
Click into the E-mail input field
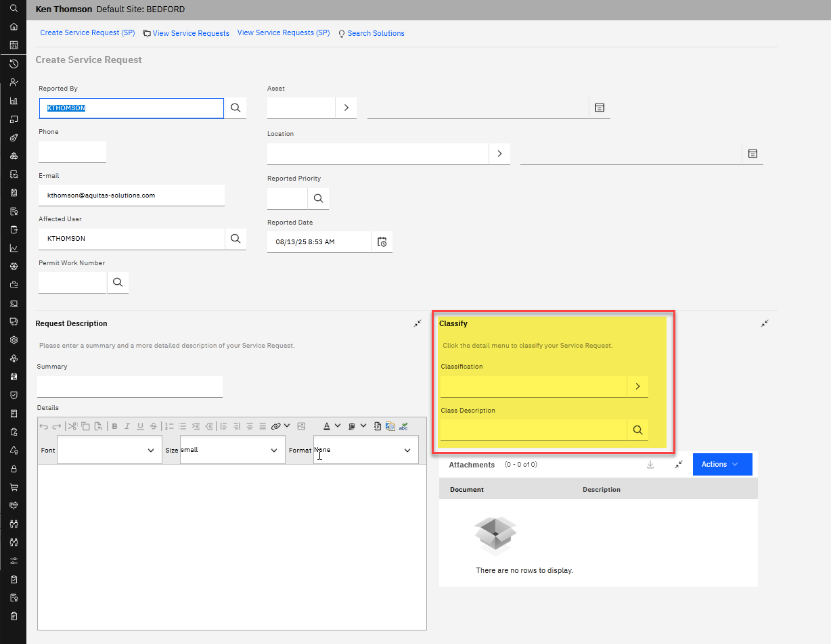(131, 195)
